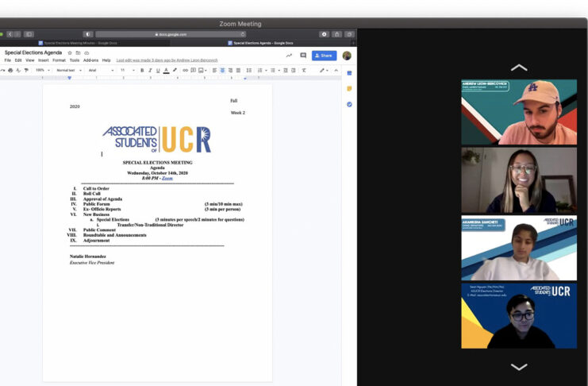The image size is (588, 386).
Task: Run spelling and grammar check
Action: (18, 70)
